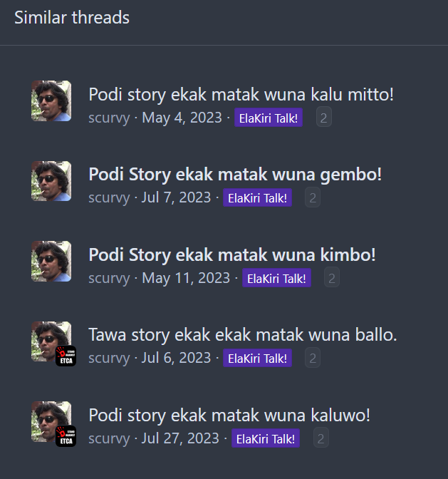Click avatar next to gembo thread
The height and width of the screenshot is (479, 448).
click(x=51, y=181)
